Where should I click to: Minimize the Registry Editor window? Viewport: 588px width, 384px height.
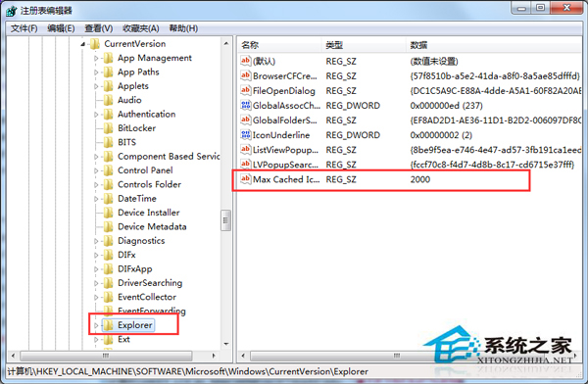[x=521, y=8]
